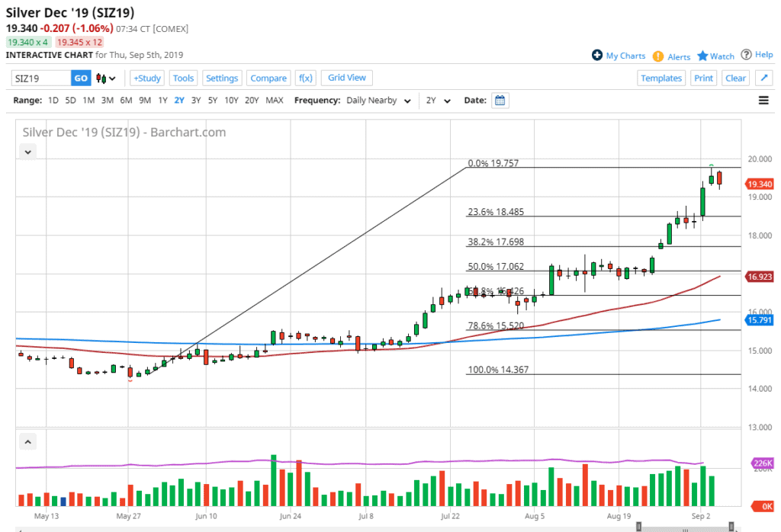Screen dimensions: 781x532
Task: Open the candlestick chart type selector
Action: click(105, 78)
